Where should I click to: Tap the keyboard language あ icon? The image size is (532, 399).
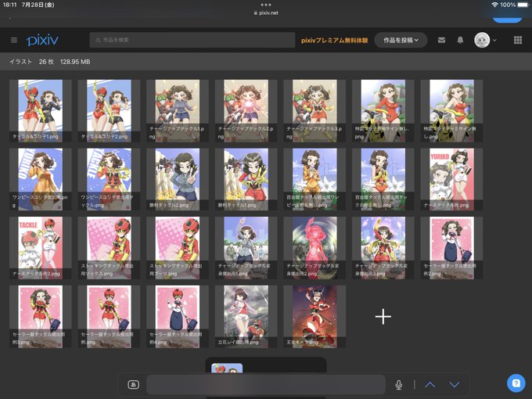(133, 384)
